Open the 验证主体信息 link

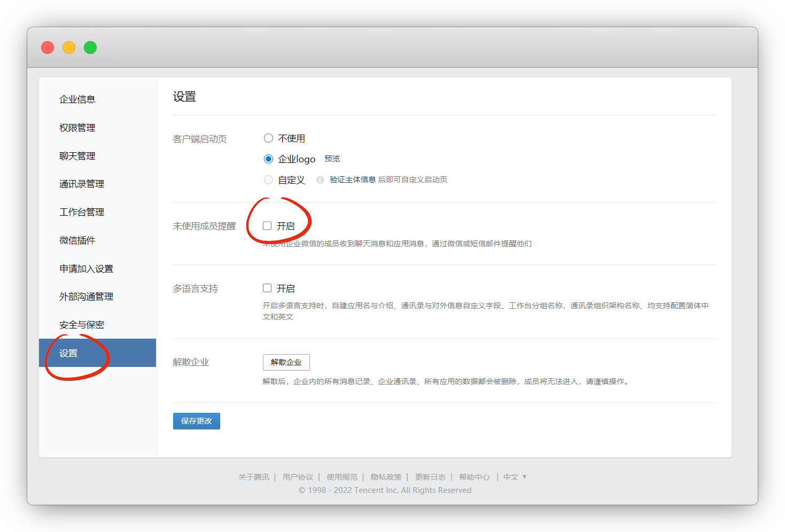tap(352, 180)
